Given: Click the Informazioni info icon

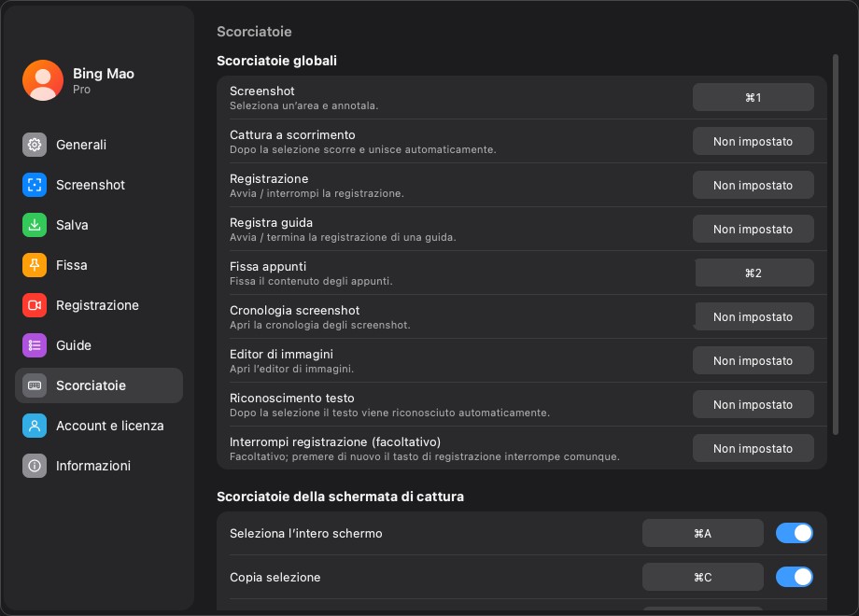Looking at the screenshot, I should (35, 466).
